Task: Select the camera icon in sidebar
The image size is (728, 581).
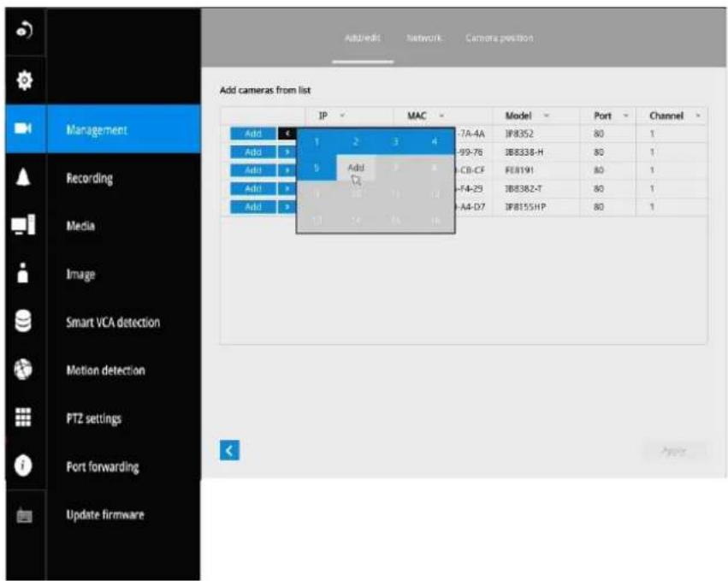Action: pos(23,128)
